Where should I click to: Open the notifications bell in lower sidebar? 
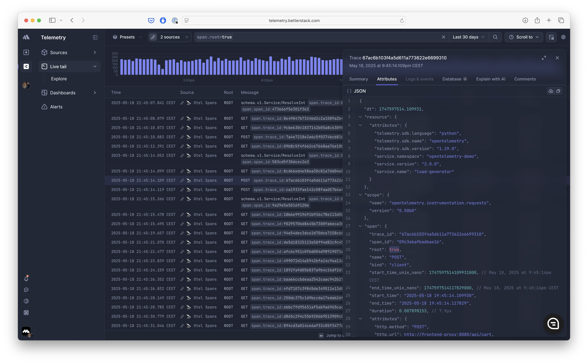tap(26, 279)
